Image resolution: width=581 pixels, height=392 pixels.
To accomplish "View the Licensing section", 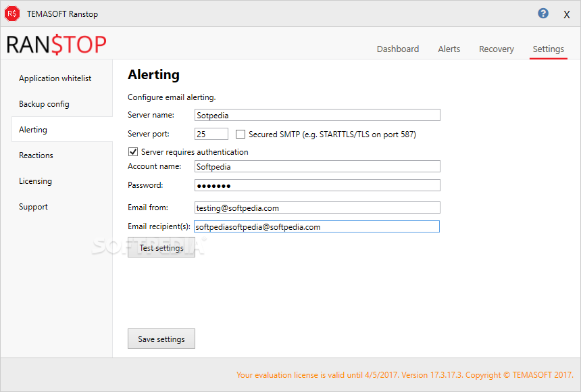I will [x=35, y=181].
